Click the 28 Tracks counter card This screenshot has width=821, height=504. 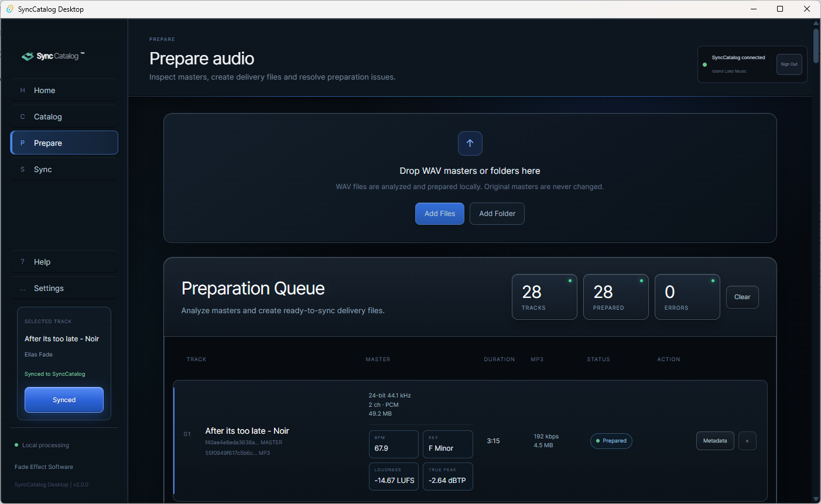545,297
